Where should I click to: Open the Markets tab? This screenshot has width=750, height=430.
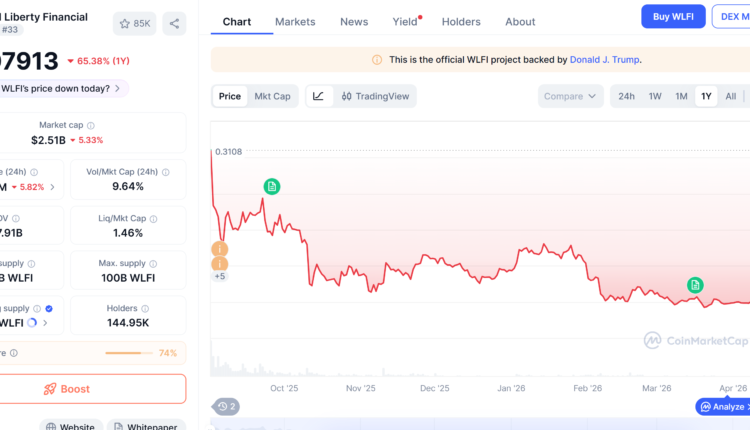click(295, 22)
